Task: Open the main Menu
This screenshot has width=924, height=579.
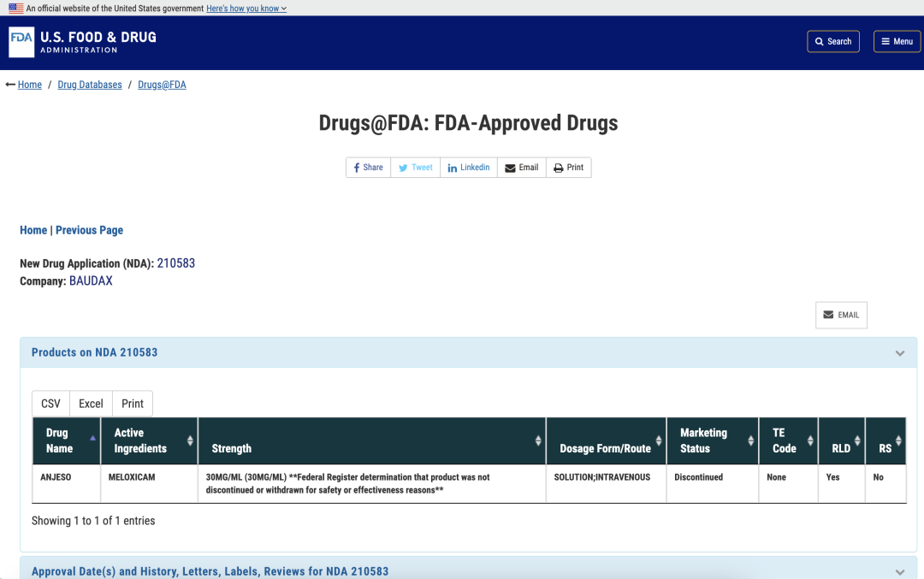Action: [x=897, y=41]
